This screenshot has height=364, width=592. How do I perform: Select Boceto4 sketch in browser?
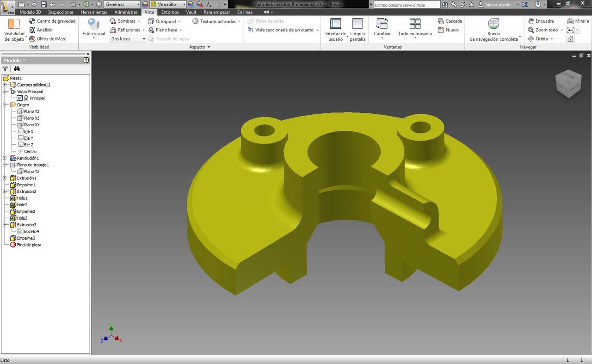click(28, 231)
